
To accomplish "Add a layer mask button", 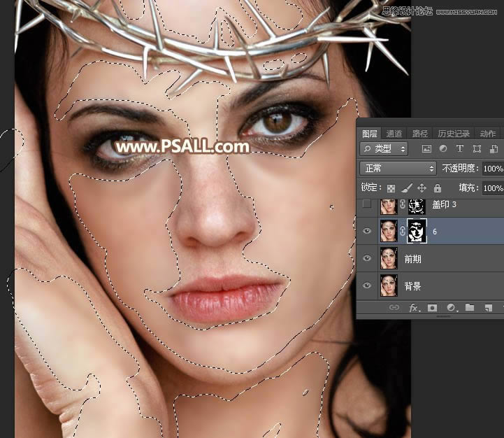I will coord(433,307).
